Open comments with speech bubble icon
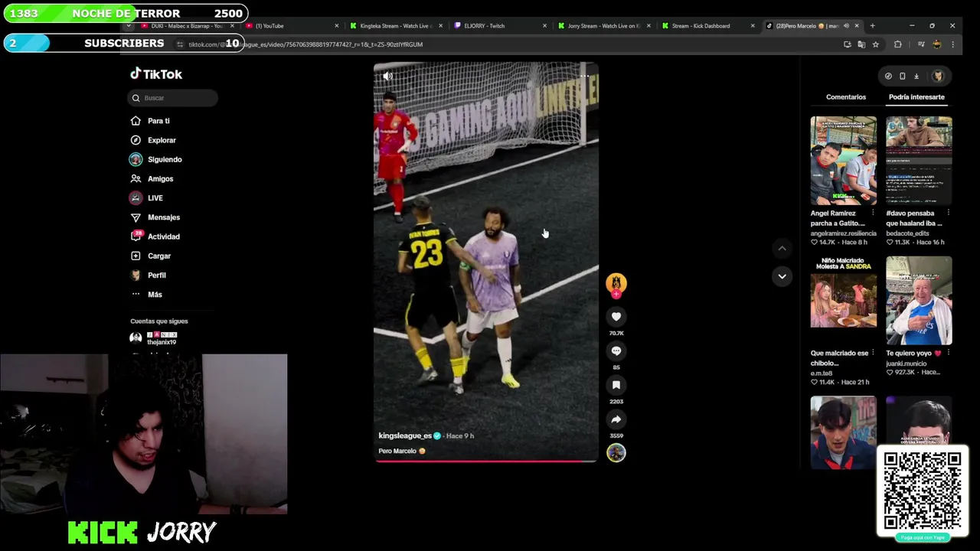 616,350
